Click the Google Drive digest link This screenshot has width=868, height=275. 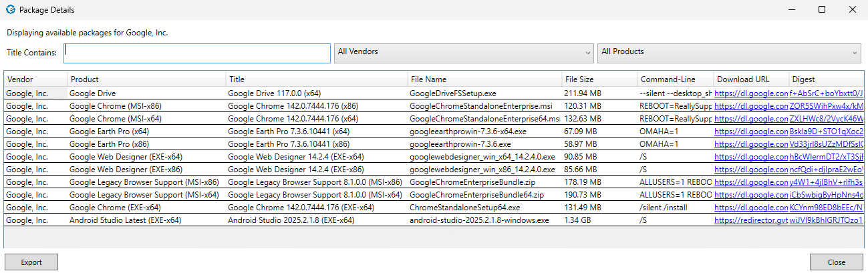click(x=827, y=93)
